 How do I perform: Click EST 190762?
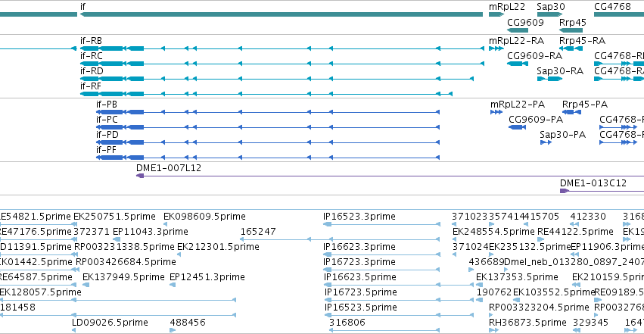(x=494, y=292)
